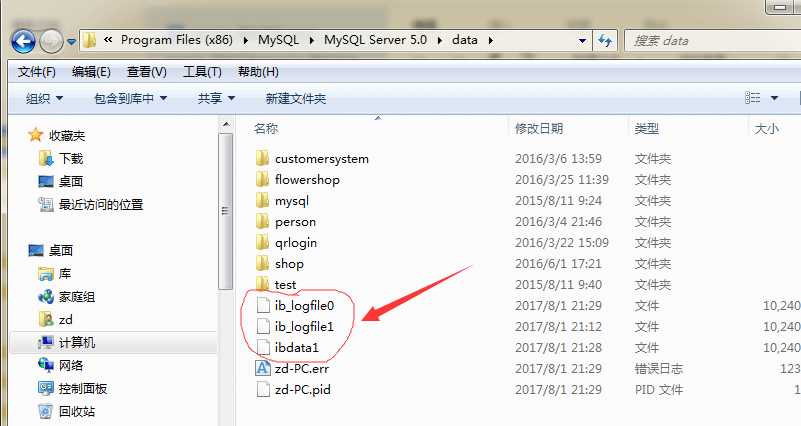Select the test folder icon
Image resolution: width=801 pixels, height=426 pixels.
[x=263, y=283]
